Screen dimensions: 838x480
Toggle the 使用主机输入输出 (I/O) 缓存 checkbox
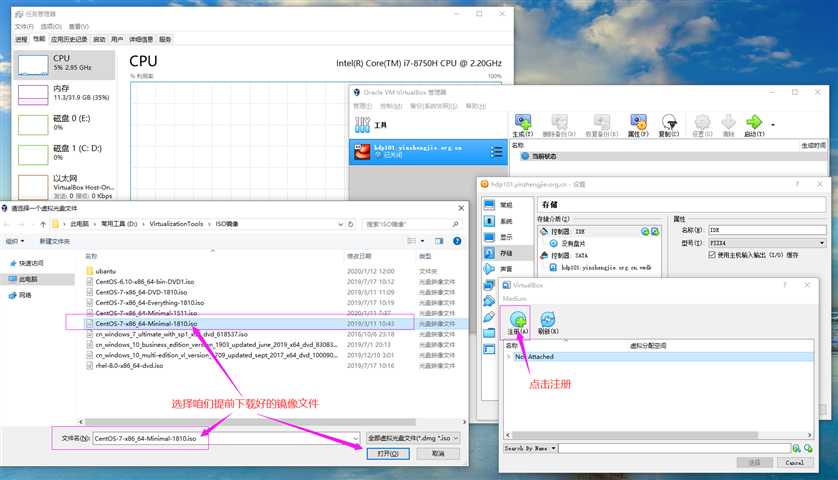(712, 255)
